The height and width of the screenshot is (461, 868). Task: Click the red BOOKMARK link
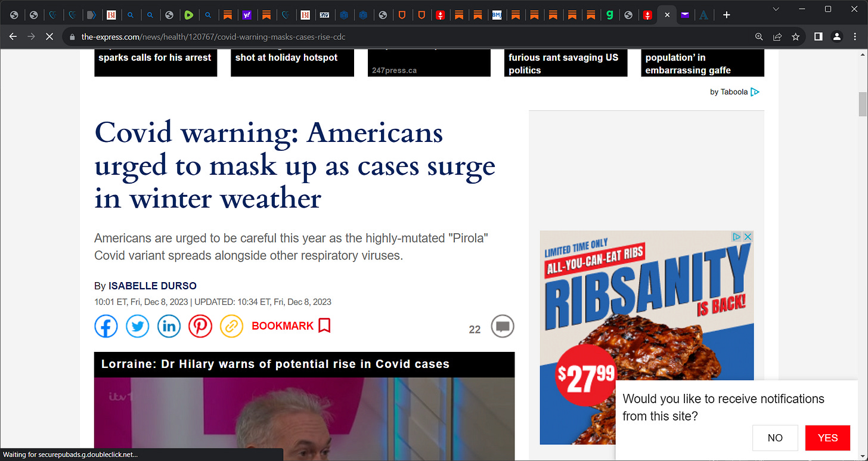tap(291, 326)
